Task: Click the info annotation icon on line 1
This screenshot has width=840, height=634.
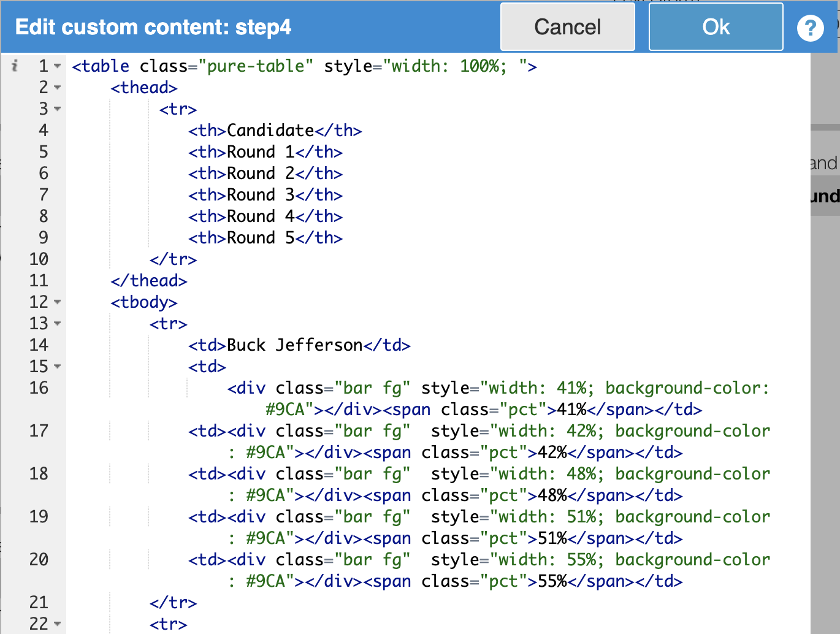Action: coord(15,66)
